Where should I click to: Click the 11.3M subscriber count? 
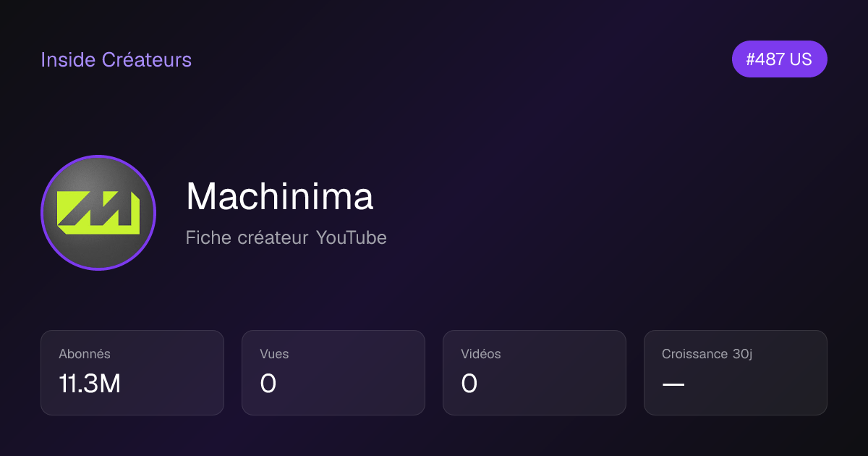click(x=90, y=384)
